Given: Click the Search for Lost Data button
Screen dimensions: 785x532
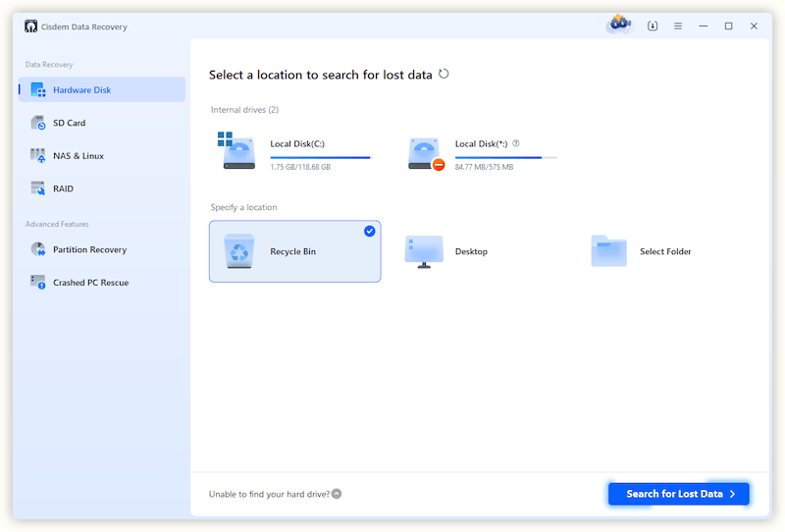Looking at the screenshot, I should coord(679,494).
